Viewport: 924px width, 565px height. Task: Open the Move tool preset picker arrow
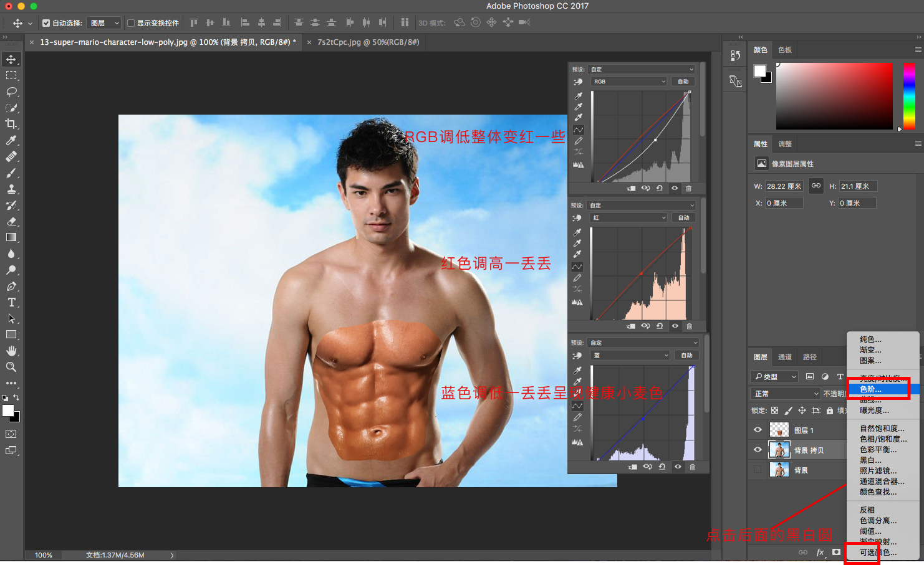click(30, 24)
